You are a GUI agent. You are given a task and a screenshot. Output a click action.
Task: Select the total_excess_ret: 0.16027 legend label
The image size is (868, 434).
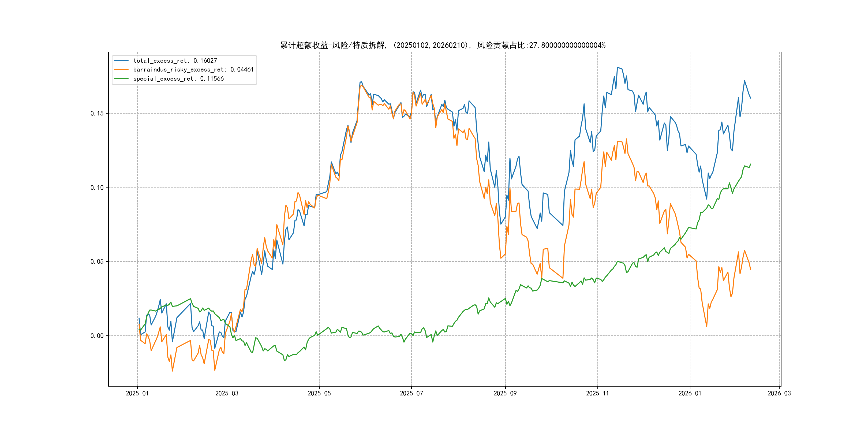tap(175, 61)
